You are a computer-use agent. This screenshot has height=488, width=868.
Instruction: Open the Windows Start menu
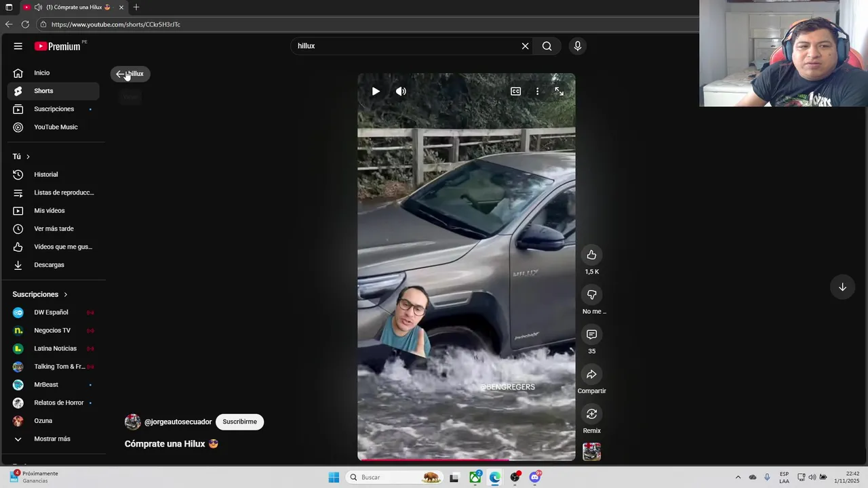click(334, 477)
